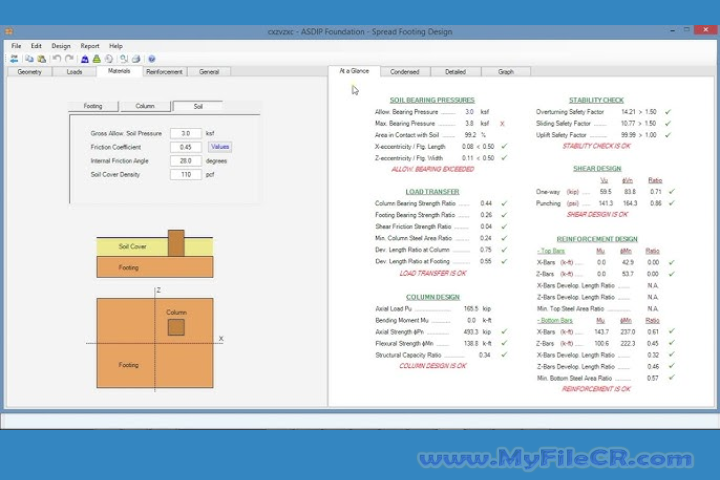Select the Footing materials sub-tab
Image resolution: width=720 pixels, height=480 pixels.
93,106
